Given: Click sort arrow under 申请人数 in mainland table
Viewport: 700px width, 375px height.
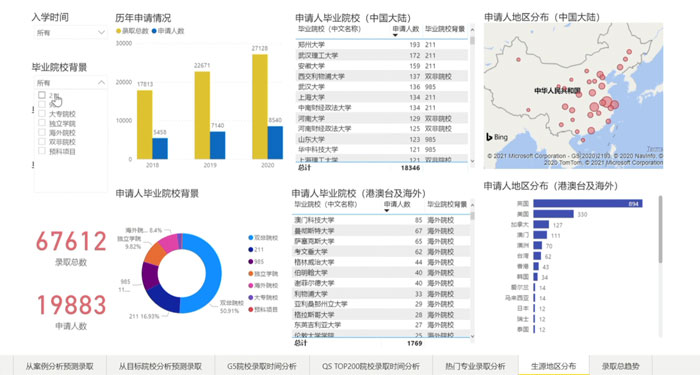Looking at the screenshot, I should click(395, 35).
